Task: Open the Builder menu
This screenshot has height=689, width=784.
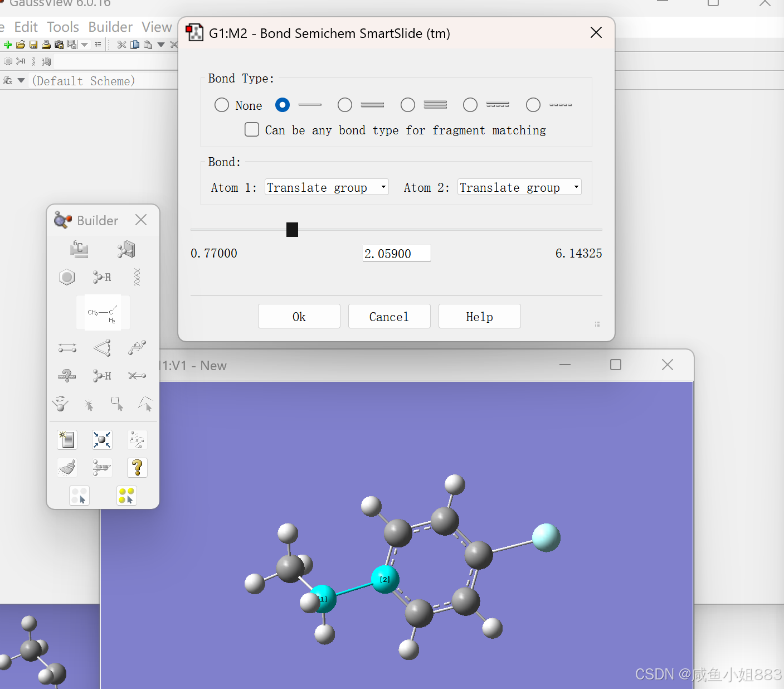Action: [x=110, y=27]
